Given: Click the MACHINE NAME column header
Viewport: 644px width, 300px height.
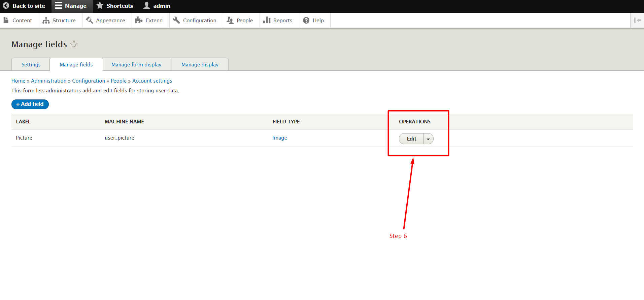Looking at the screenshot, I should click(x=124, y=122).
